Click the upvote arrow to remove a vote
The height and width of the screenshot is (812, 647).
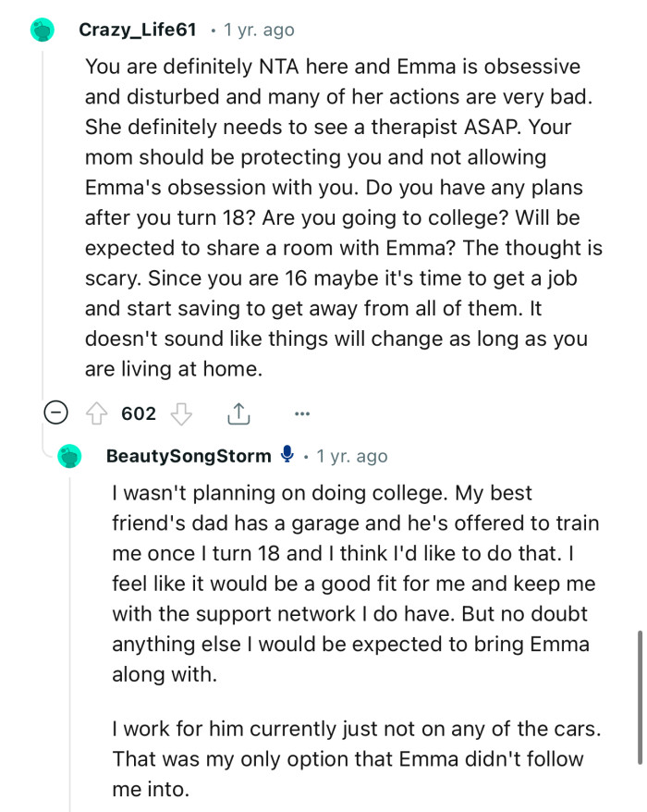click(x=98, y=413)
